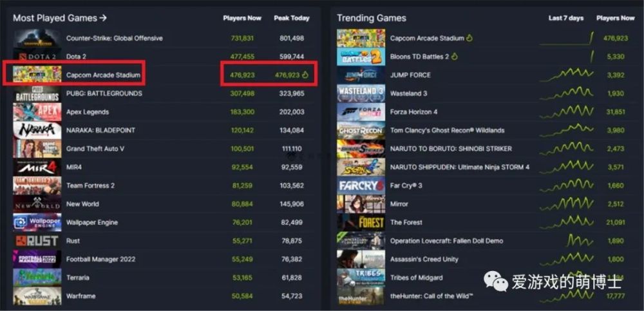
Task: Open theHunter: Call of the Wild thumbnail
Action: click(361, 296)
